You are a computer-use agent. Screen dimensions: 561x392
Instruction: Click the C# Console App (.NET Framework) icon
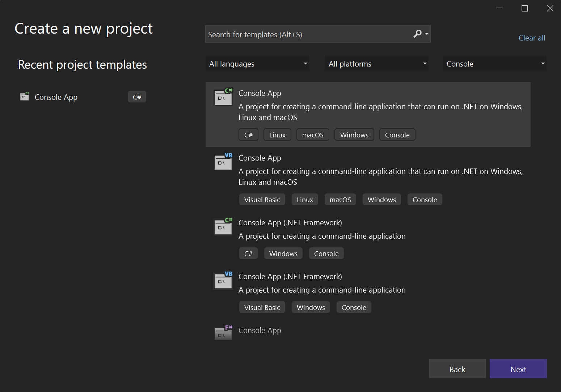pos(223,226)
